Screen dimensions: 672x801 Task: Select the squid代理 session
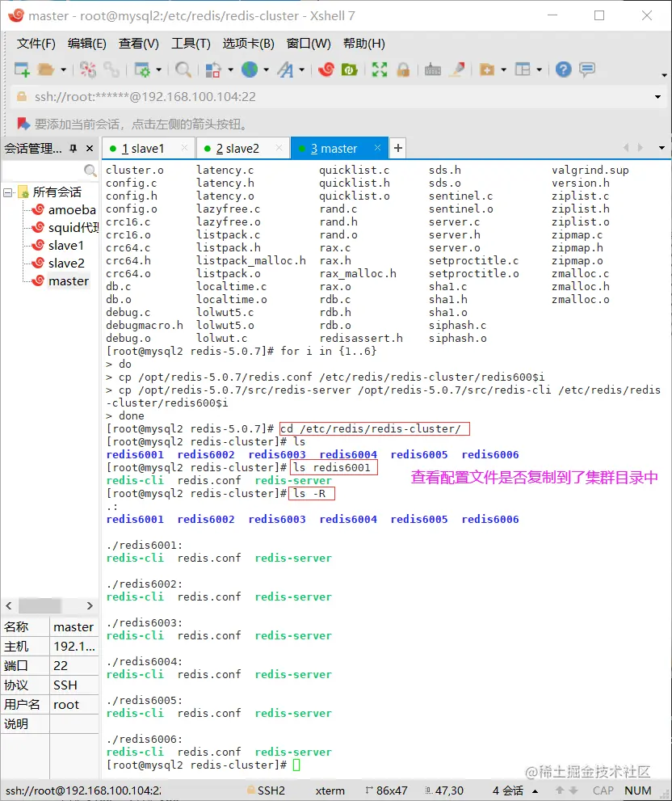click(73, 228)
